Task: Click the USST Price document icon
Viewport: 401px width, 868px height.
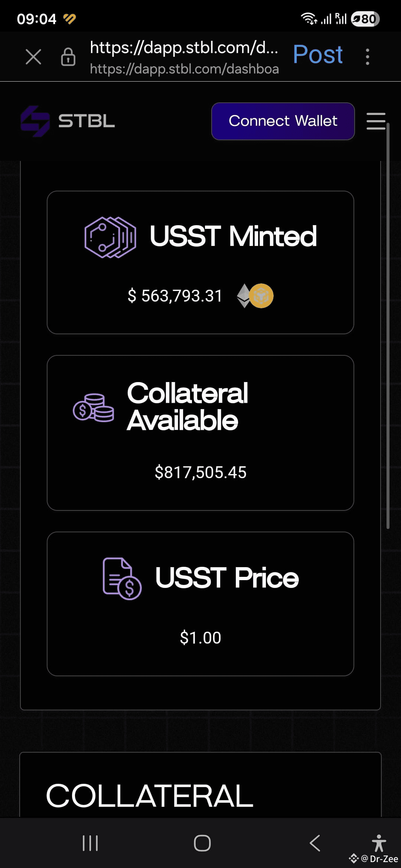Action: [x=122, y=579]
